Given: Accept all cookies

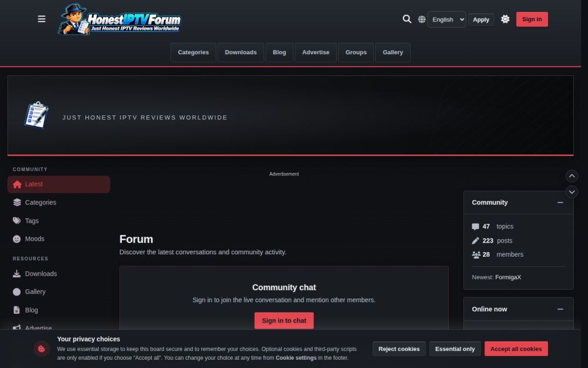Looking at the screenshot, I should click(516, 349).
